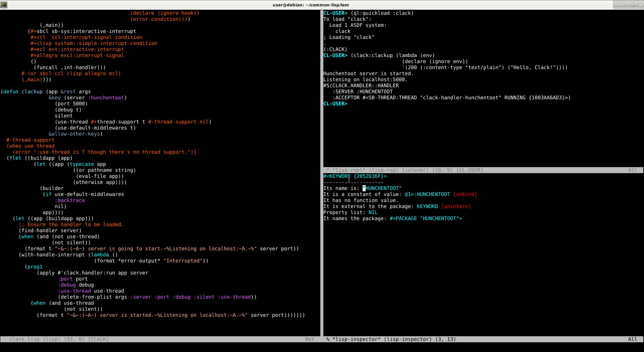Inspect the #<PACKAGE "HUNCHENTOOT"> object
Screen dimensions: 644x352
pos(426,218)
